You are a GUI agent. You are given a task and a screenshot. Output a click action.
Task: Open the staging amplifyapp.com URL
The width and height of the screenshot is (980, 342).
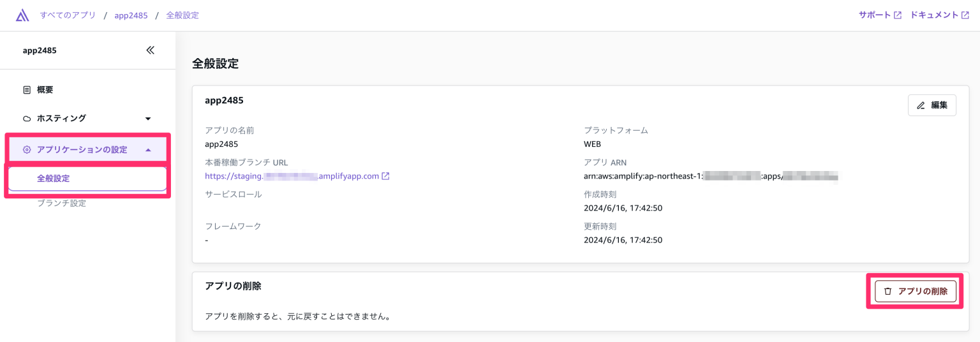pyautogui.click(x=292, y=176)
